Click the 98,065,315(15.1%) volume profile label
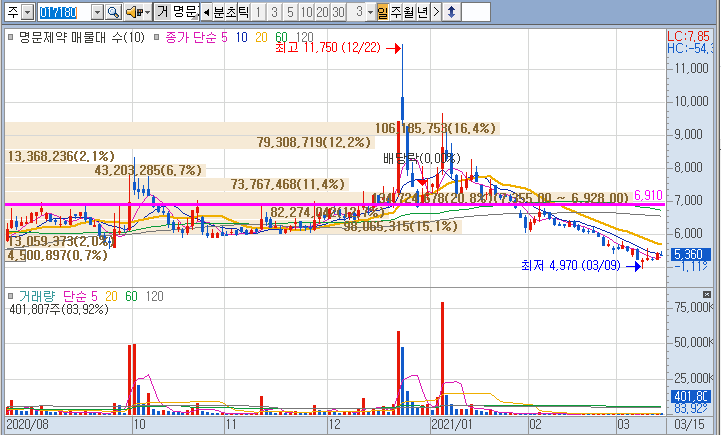Viewport: 721px width, 435px height. (401, 226)
